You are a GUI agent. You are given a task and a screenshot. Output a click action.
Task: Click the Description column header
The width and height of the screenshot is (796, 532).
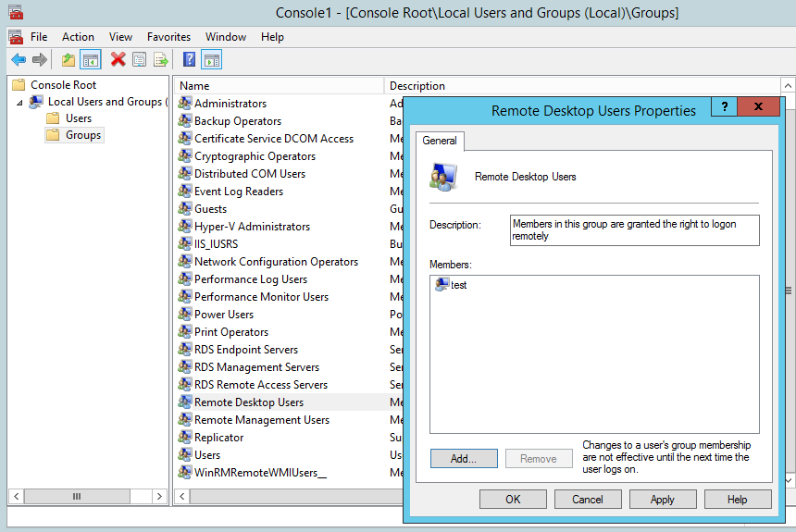click(582, 86)
